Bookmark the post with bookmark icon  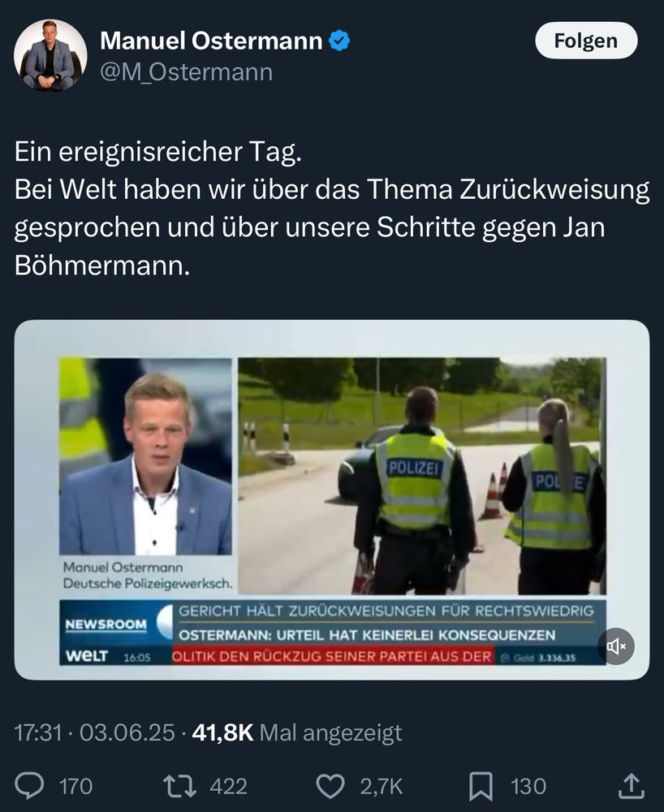click(481, 786)
